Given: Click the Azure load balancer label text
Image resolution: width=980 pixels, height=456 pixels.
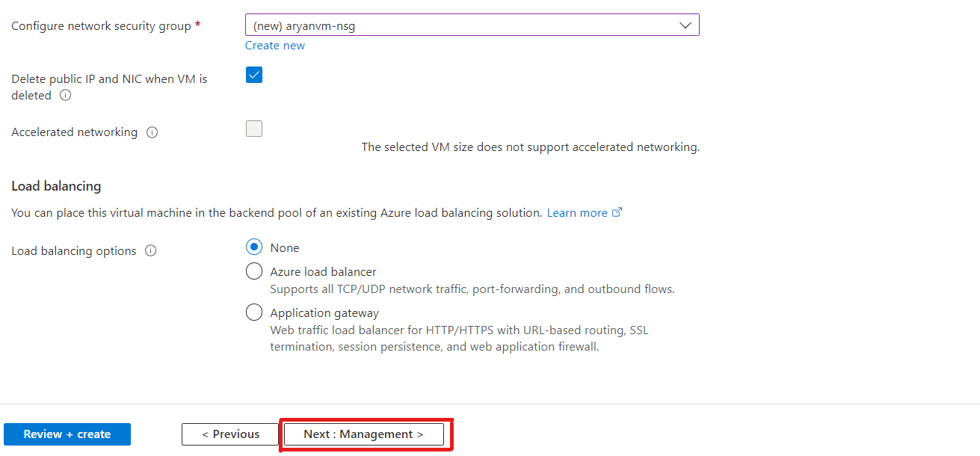Looking at the screenshot, I should [324, 272].
